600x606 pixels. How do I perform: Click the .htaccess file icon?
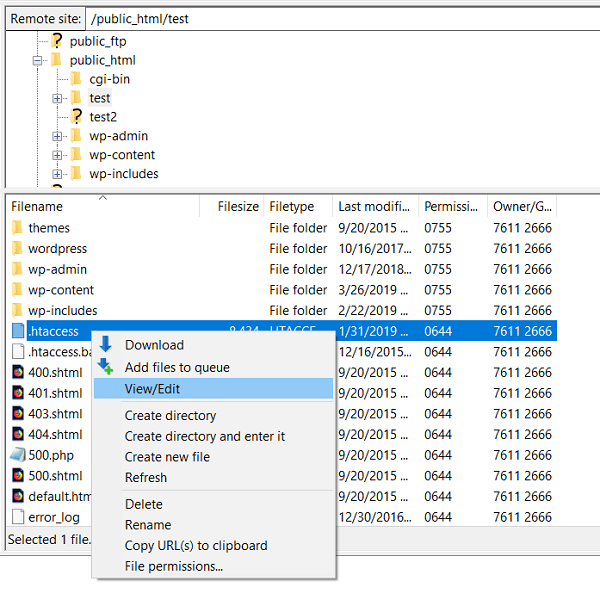(18, 331)
